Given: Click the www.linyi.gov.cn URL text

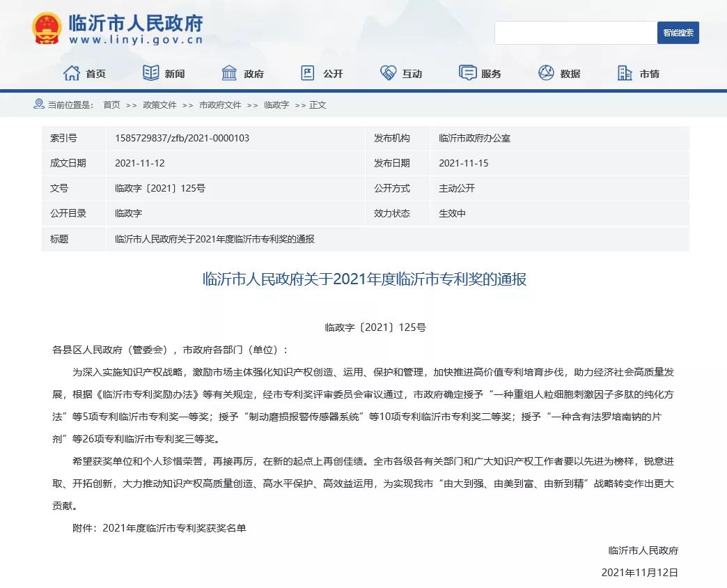Looking at the screenshot, I should [136, 40].
